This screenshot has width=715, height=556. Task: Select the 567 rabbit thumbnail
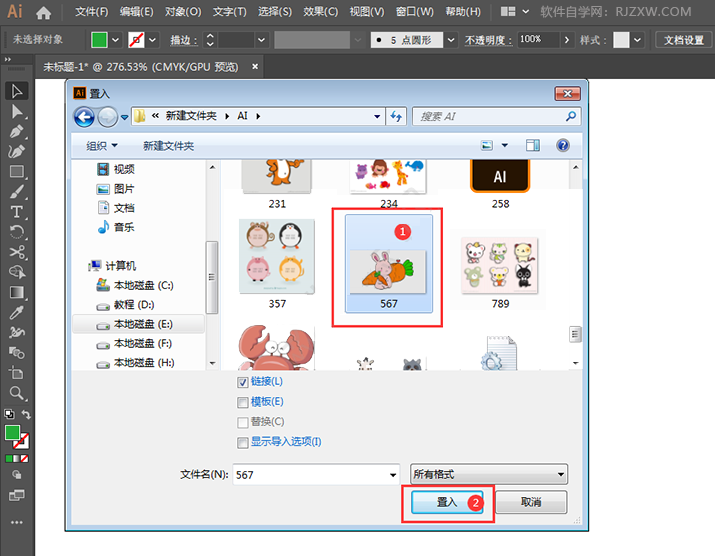tap(389, 264)
